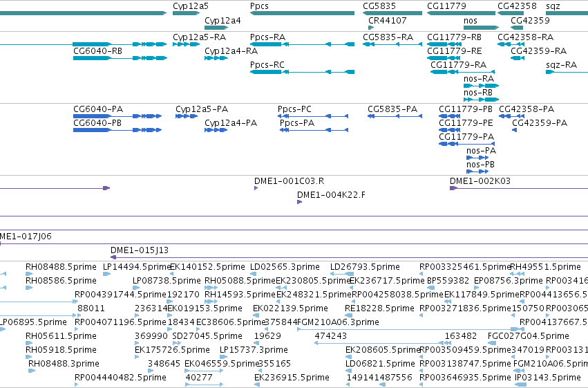Select the LP08738.5prime EST label
The image size is (588, 388).
[x=167, y=281]
